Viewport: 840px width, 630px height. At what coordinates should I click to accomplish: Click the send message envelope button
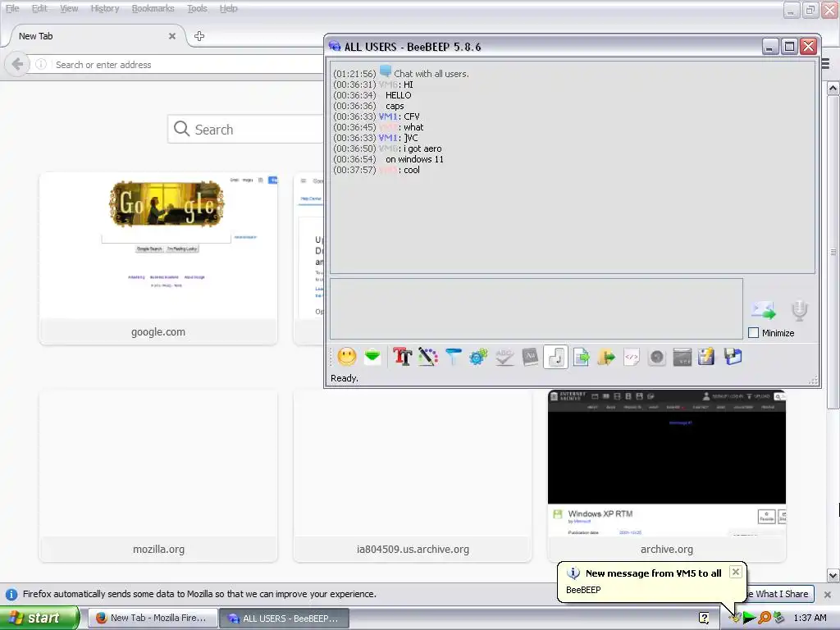[763, 309]
